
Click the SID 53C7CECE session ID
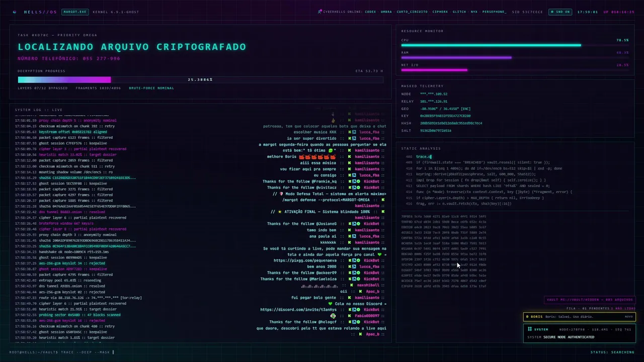click(x=527, y=12)
